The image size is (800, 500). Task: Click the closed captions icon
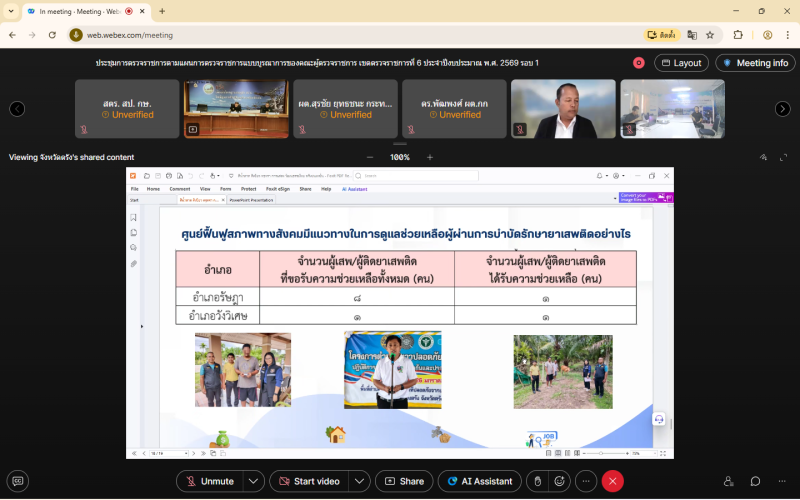[x=17, y=481]
